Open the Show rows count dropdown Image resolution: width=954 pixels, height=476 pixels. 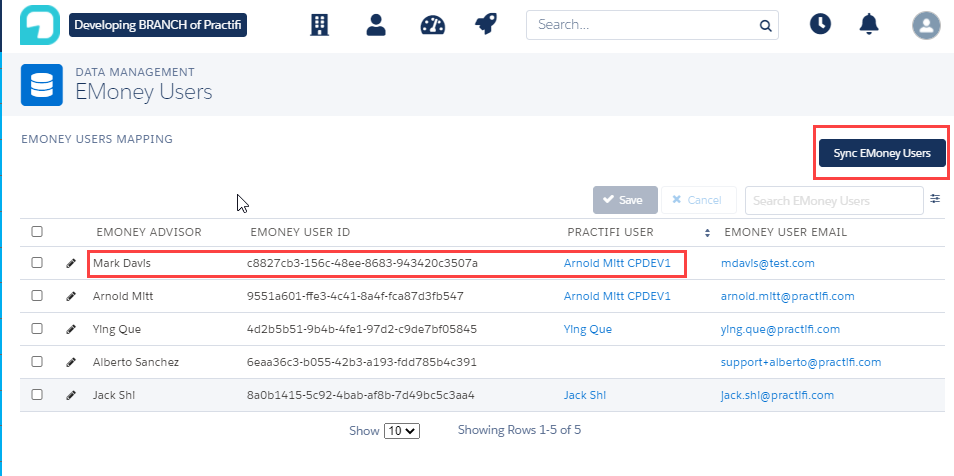[x=402, y=431]
